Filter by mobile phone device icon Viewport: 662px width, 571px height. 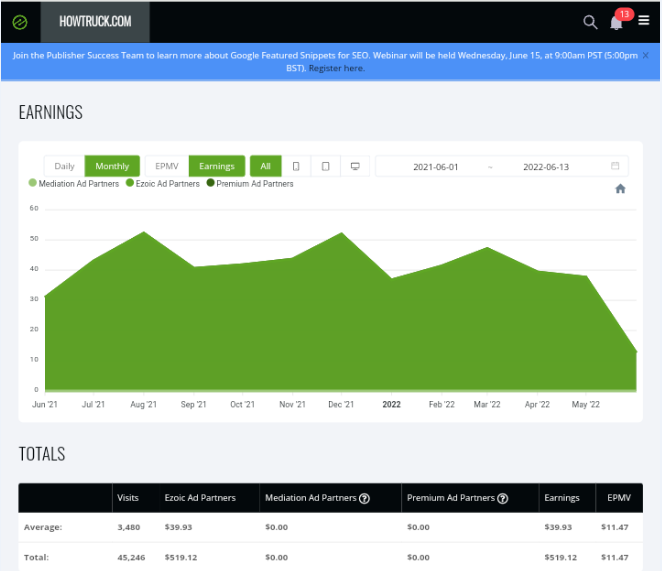pos(296,166)
